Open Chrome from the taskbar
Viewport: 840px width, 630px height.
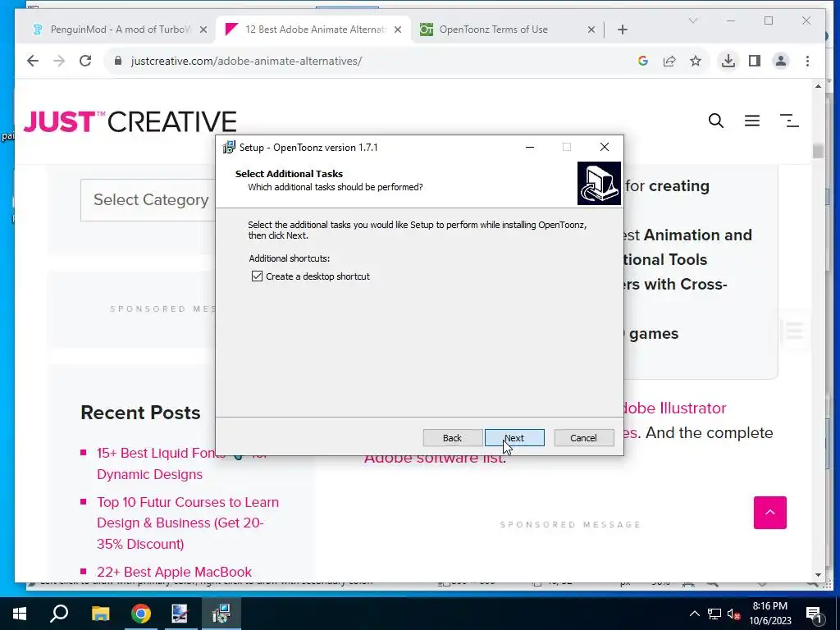[x=141, y=614]
